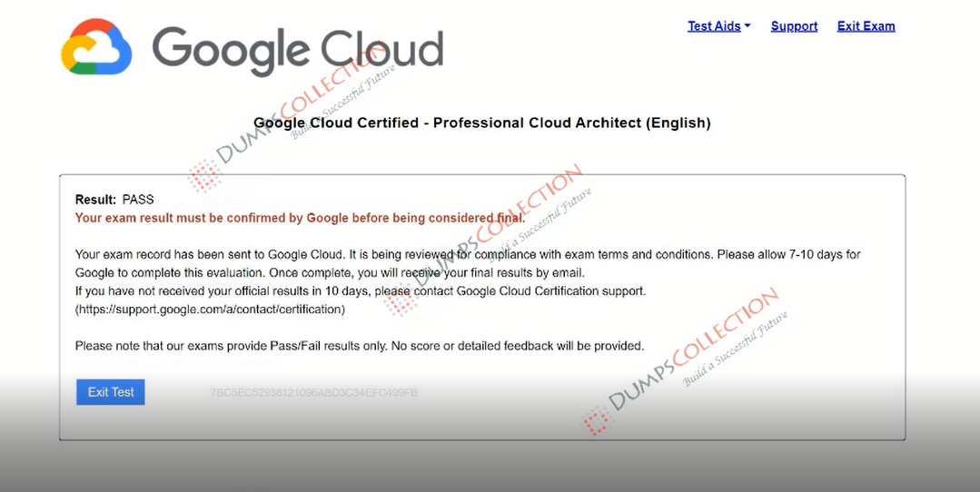Open the Support link
The image size is (980, 492).
(x=794, y=26)
